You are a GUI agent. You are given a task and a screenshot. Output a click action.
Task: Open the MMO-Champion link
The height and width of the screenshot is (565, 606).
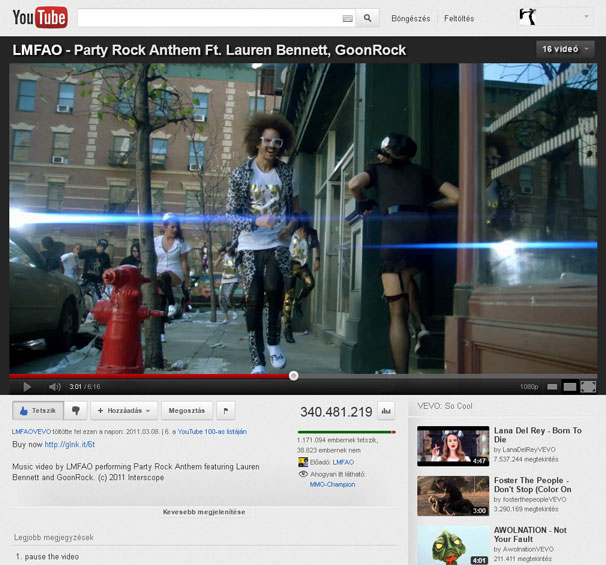pyautogui.click(x=332, y=485)
